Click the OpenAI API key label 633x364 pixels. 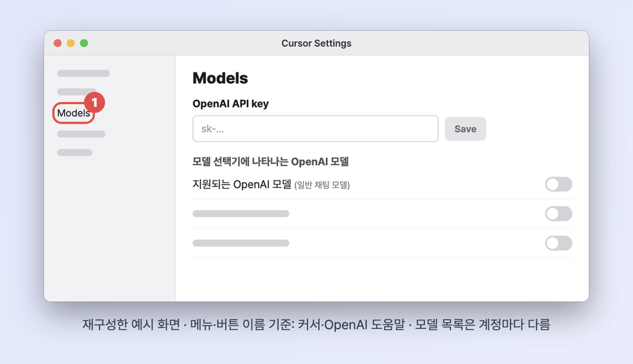[x=231, y=104]
